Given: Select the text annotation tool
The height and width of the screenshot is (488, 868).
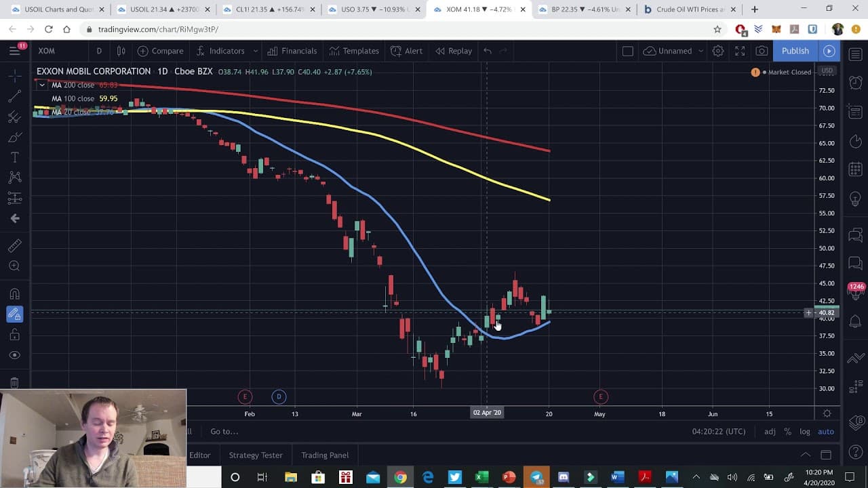Looking at the screenshot, I should tap(14, 157).
